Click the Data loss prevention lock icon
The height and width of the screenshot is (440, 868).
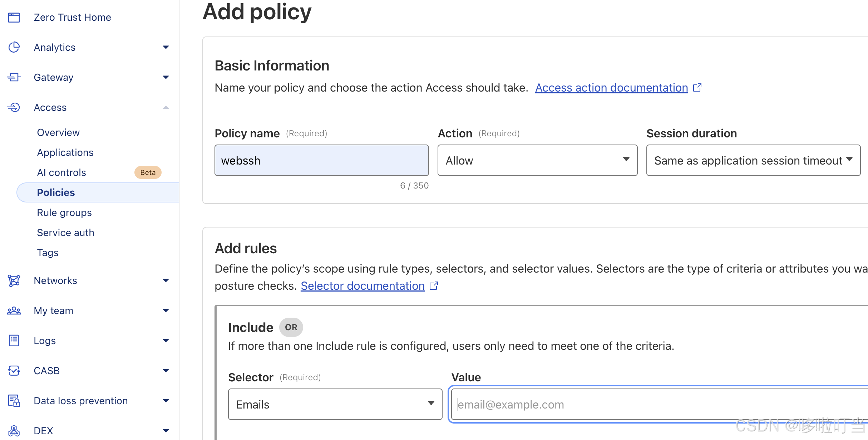14,401
